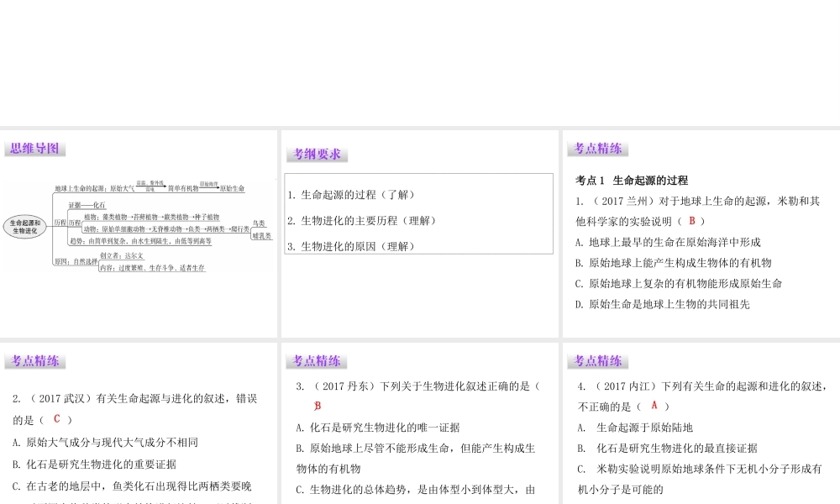
Task: Click the 考纲要求 heading label
Action: click(317, 155)
